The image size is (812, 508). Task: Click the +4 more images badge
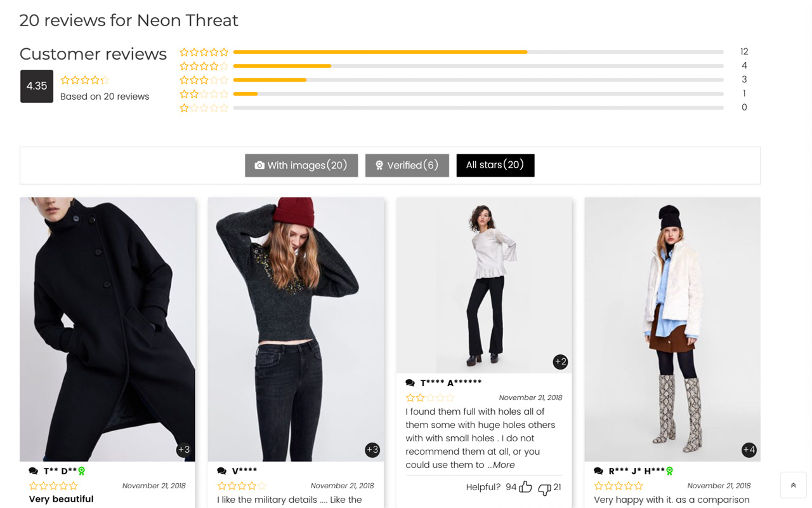pyautogui.click(x=749, y=450)
